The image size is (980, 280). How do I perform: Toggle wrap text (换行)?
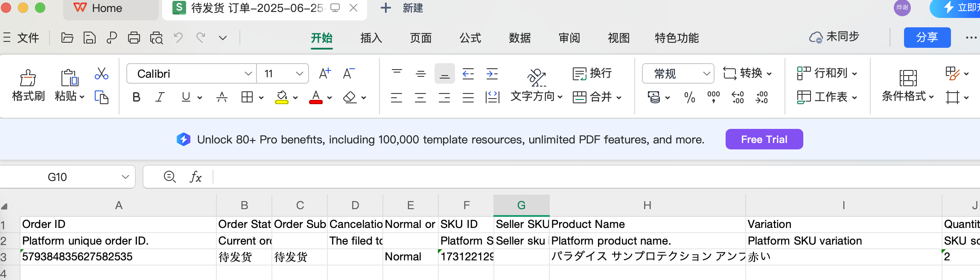click(x=592, y=73)
